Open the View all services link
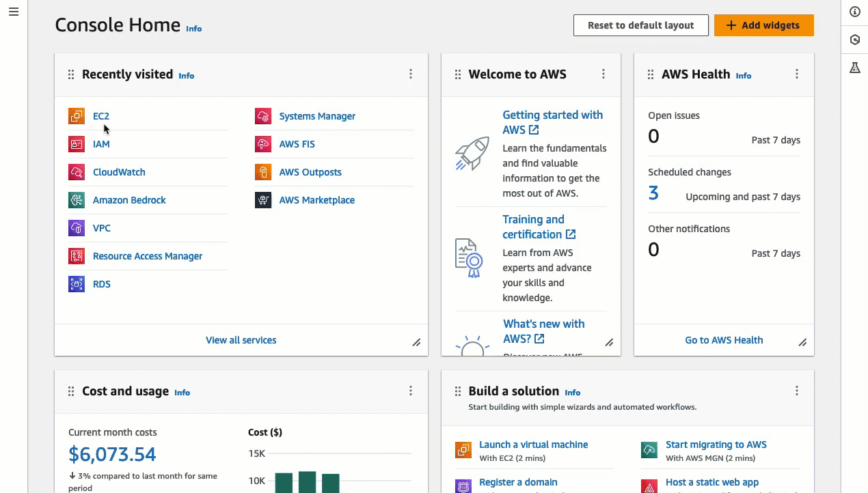 click(241, 339)
